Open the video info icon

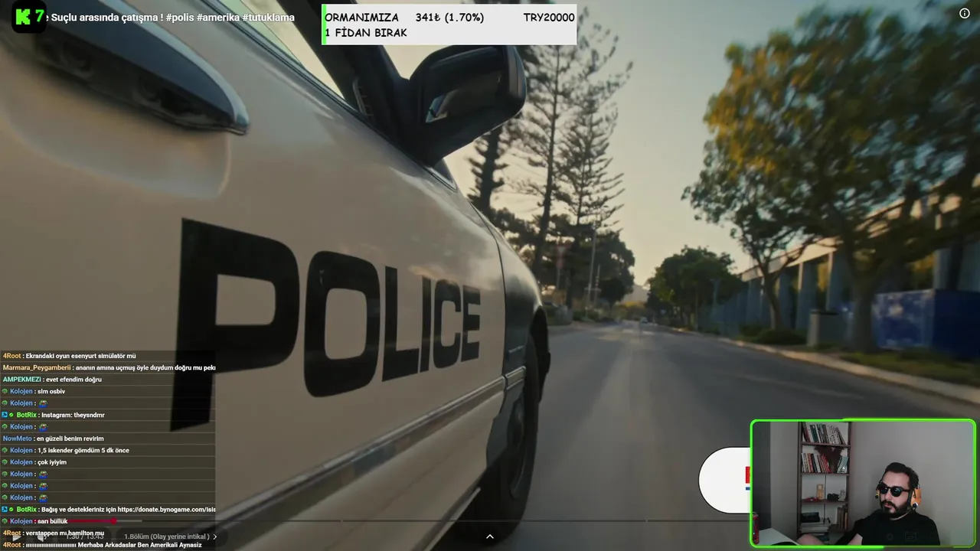pyautogui.click(x=965, y=13)
